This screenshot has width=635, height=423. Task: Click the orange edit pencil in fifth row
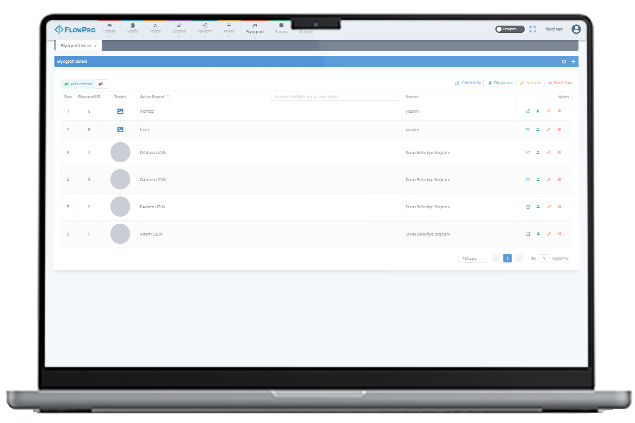click(548, 207)
